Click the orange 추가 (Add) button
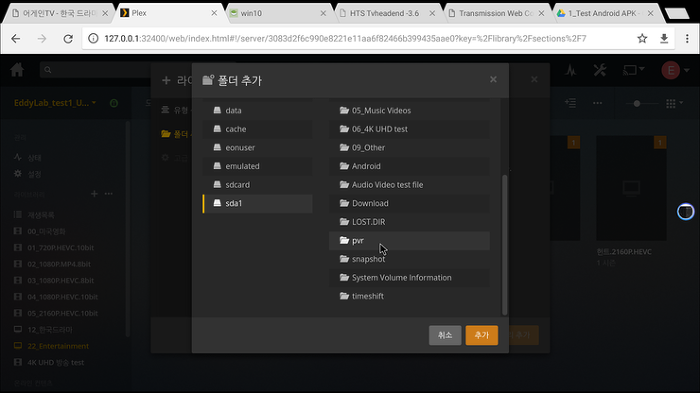 pyautogui.click(x=481, y=335)
